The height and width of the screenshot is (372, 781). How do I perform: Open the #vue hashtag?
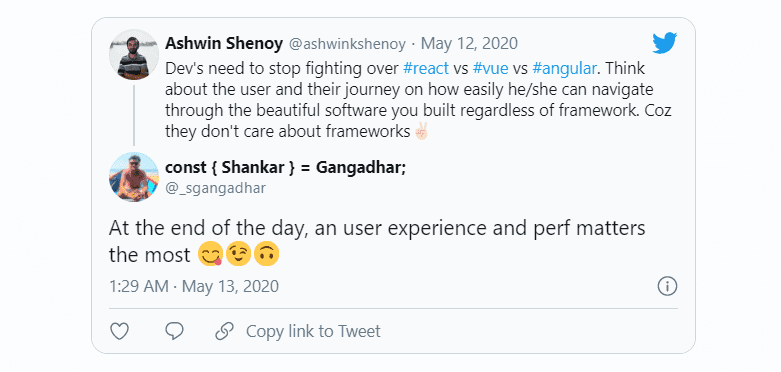click(x=491, y=68)
